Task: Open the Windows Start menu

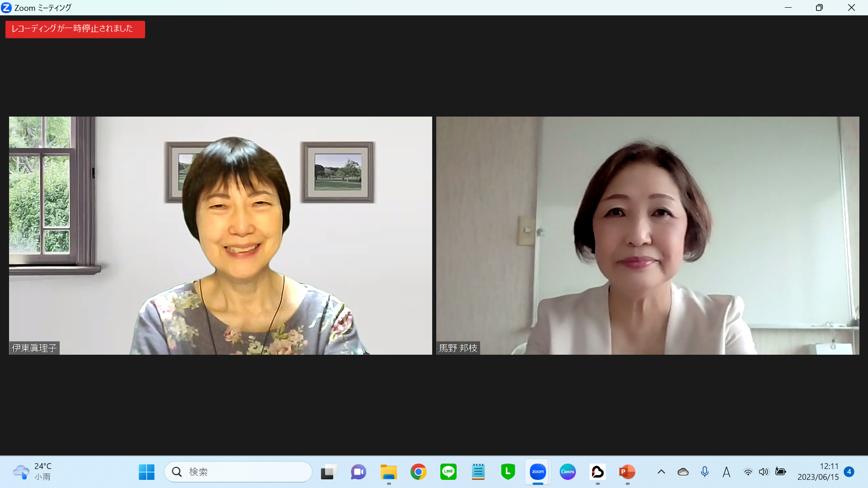Action: pos(146,472)
